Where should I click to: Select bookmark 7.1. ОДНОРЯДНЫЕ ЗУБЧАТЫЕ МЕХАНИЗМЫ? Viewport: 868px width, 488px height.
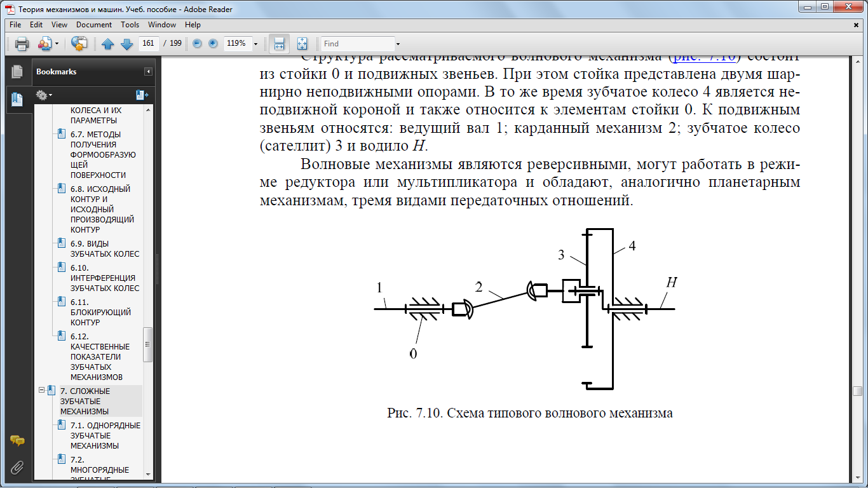point(105,435)
